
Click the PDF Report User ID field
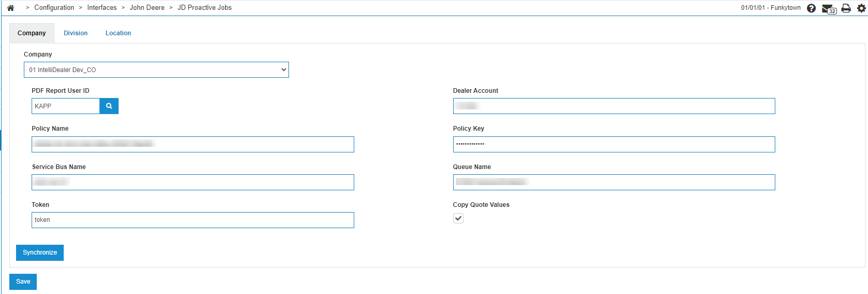tap(66, 106)
